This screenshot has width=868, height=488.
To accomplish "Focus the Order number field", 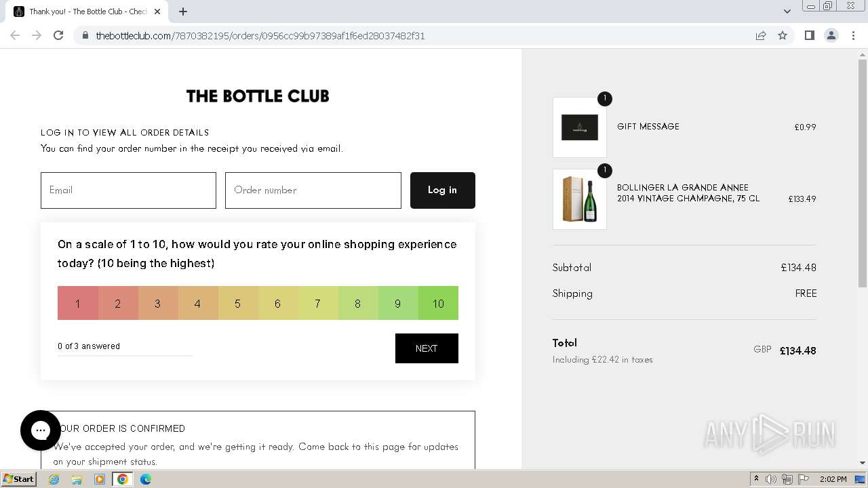I will coord(313,190).
